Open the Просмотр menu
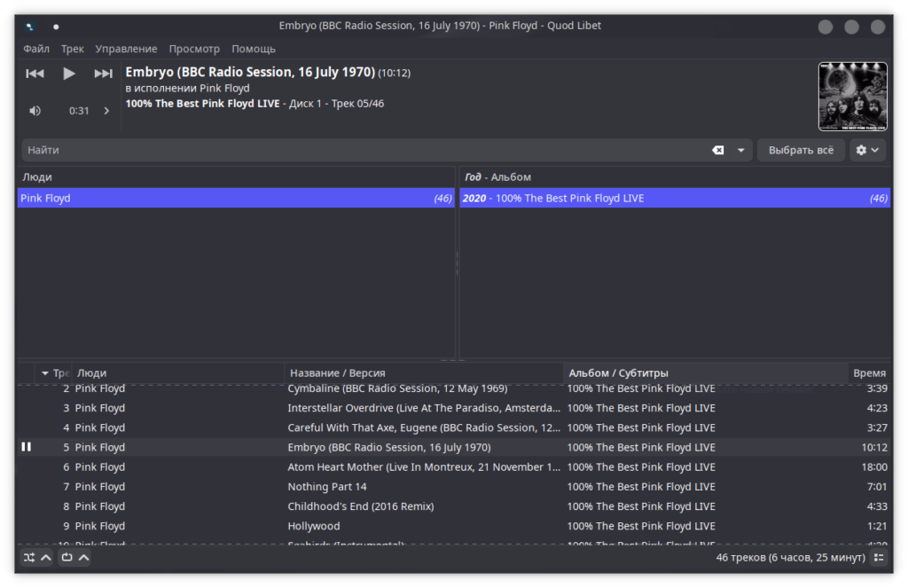This screenshot has width=908, height=588. click(194, 49)
